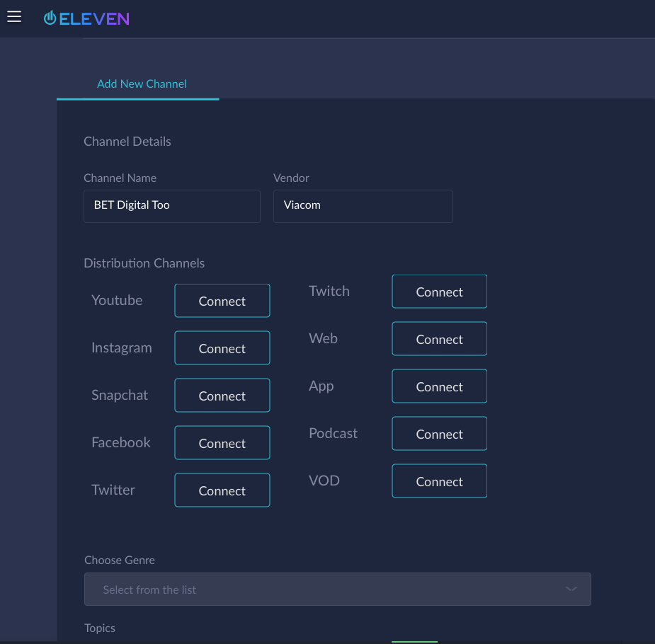Connect the Twitter channel
This screenshot has width=655, height=644.
click(x=222, y=490)
